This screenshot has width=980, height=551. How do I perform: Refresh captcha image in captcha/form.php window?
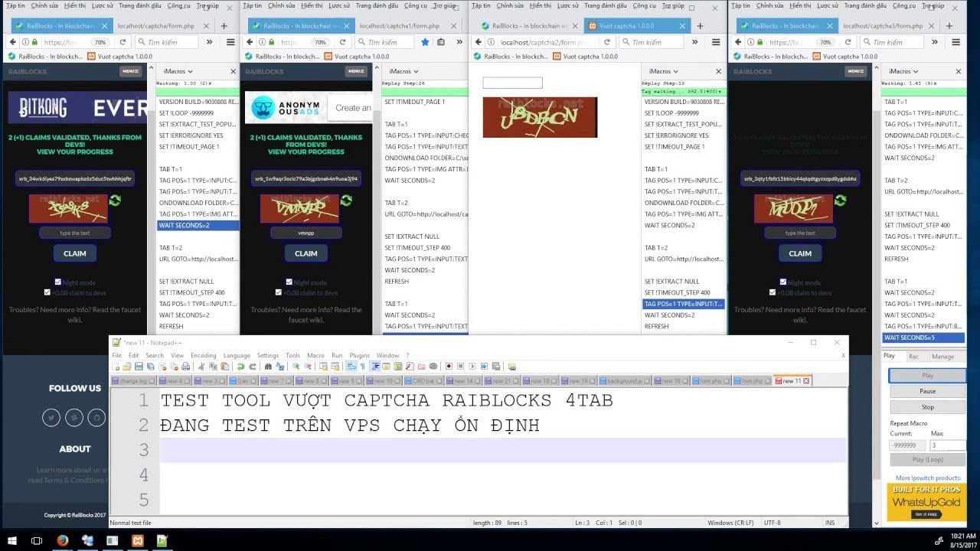point(115,201)
